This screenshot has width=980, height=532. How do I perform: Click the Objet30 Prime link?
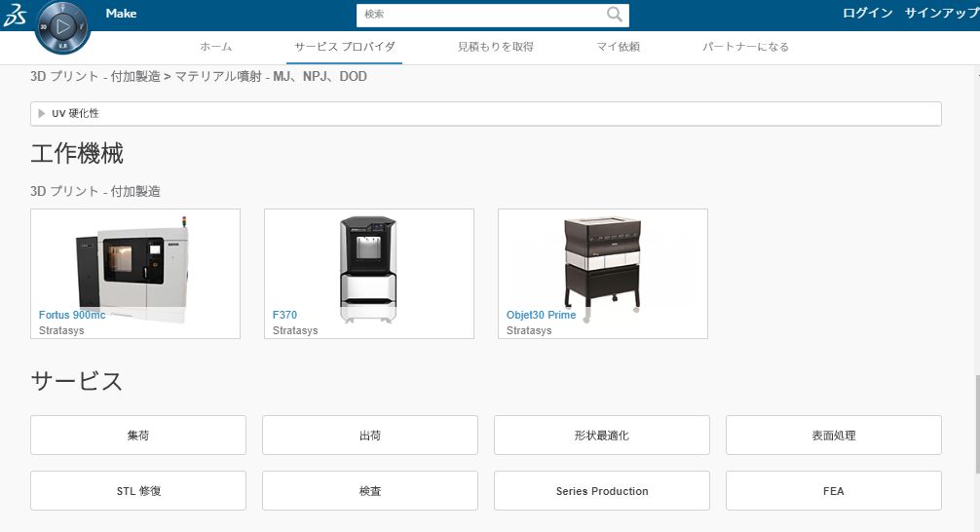point(542,315)
